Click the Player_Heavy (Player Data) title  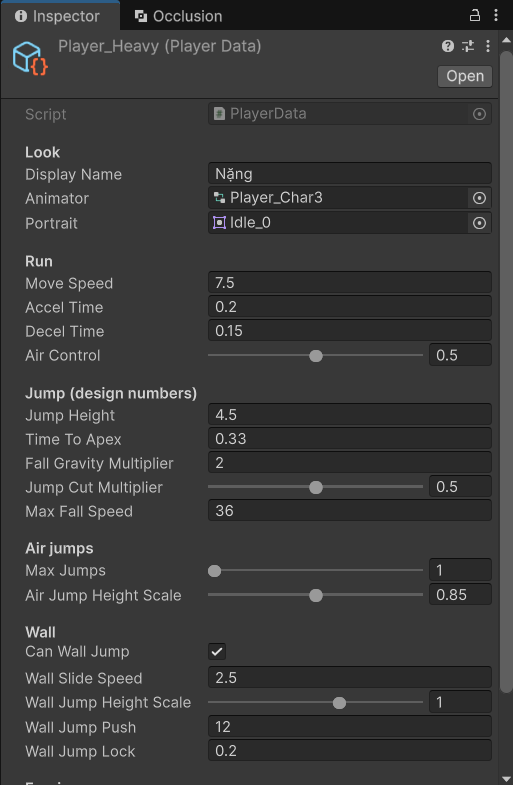pyautogui.click(x=160, y=47)
